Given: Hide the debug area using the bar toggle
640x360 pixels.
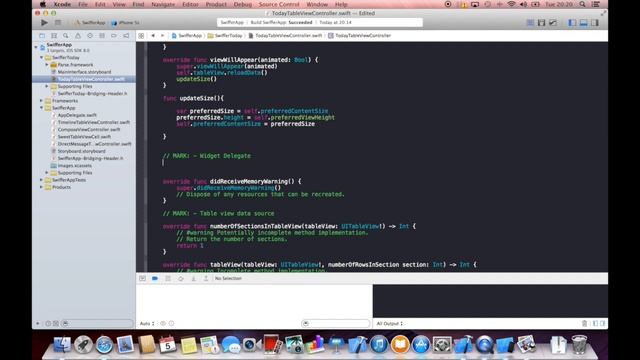Looking at the screenshot, I should click(x=142, y=278).
